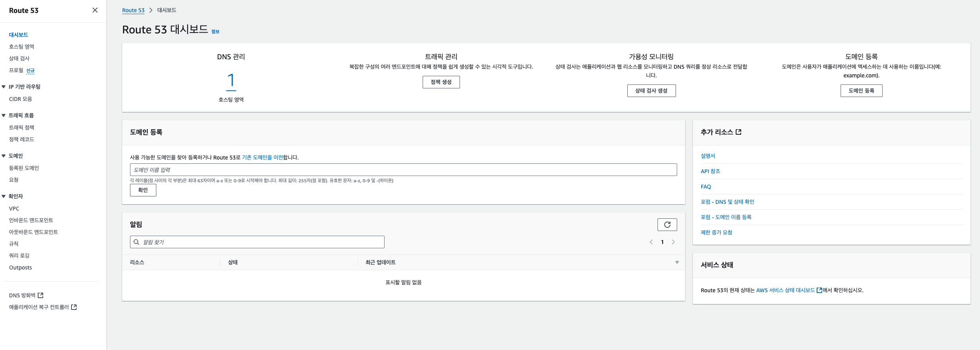Viewport: 980px width, 350px height.
Task: Open 프로필 in the sidebar
Action: point(16,70)
